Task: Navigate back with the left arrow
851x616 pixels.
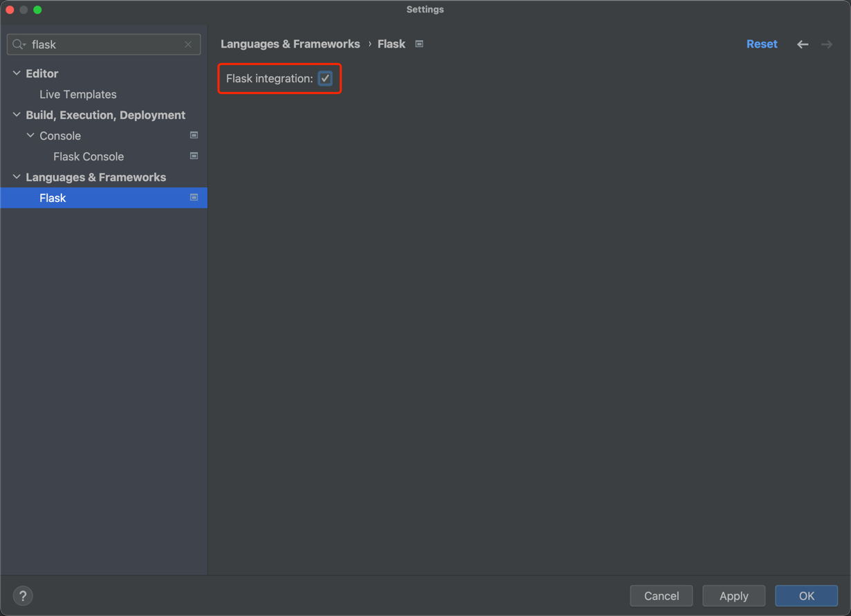Action: pyautogui.click(x=803, y=44)
